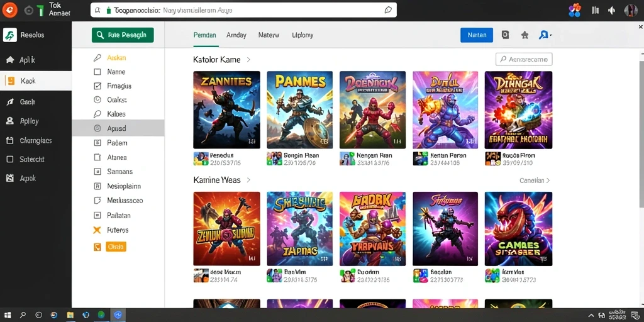644x322 pixels.
Task: Open the Kaok sidebar section icon
Action: click(10, 81)
